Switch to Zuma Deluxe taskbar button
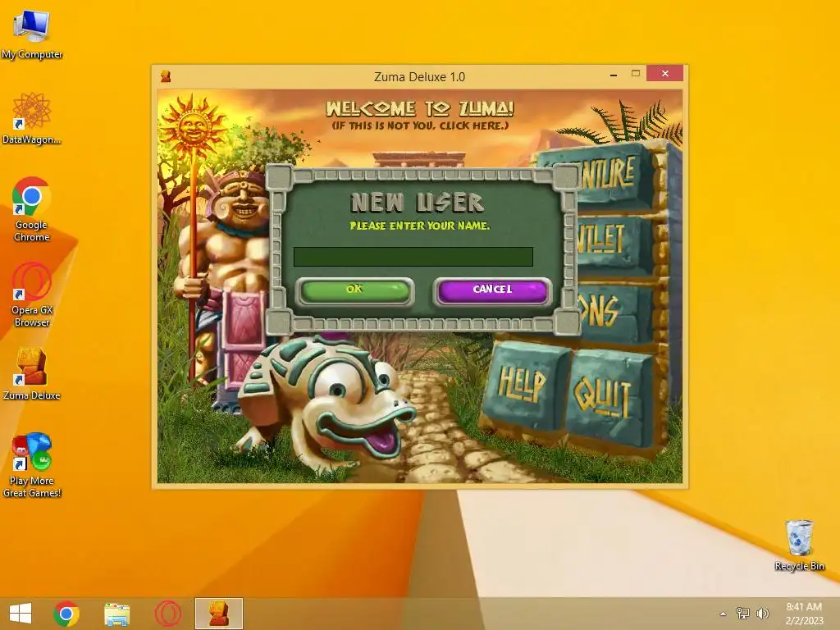This screenshot has width=840, height=630. (x=218, y=614)
